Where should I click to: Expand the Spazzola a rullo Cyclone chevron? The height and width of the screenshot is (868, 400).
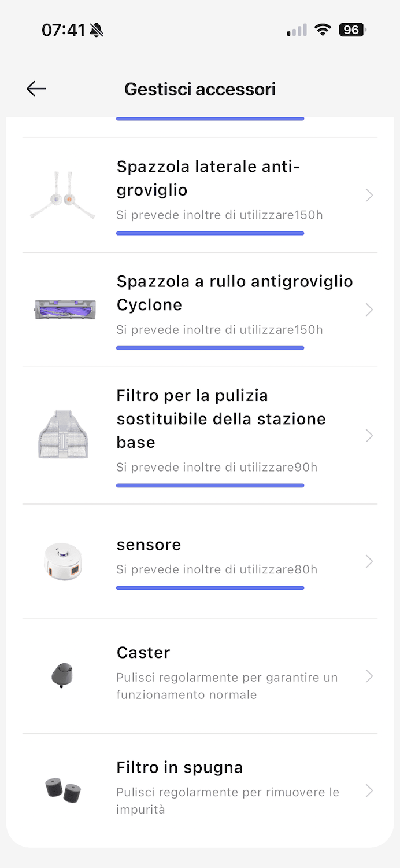click(369, 310)
